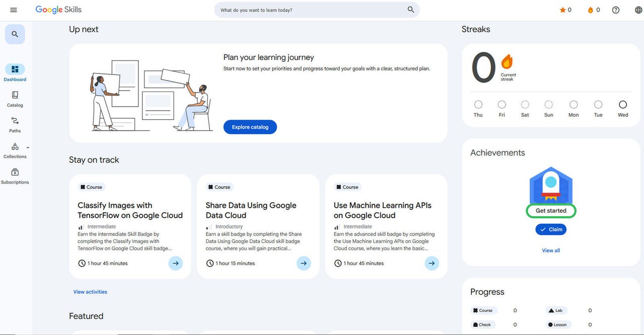The width and height of the screenshot is (644, 335).
Task: Go to Catalog in sidebar
Action: click(15, 99)
